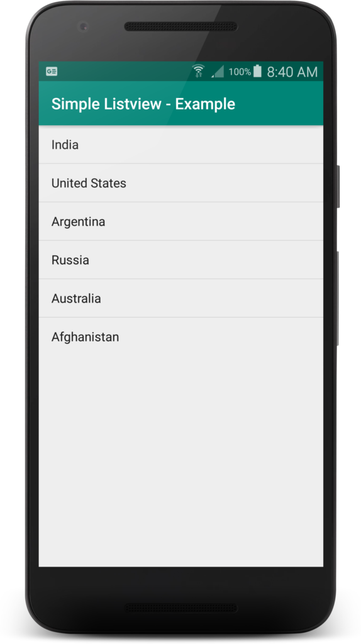The height and width of the screenshot is (644, 361).
Task: Select Afghanistan at the list bottom
Action: (x=181, y=337)
